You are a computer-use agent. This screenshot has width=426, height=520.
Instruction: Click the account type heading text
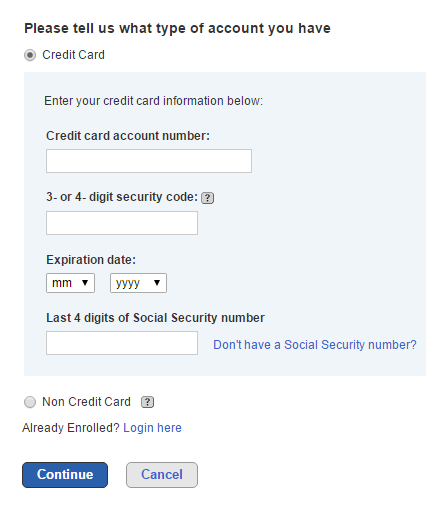point(177,28)
